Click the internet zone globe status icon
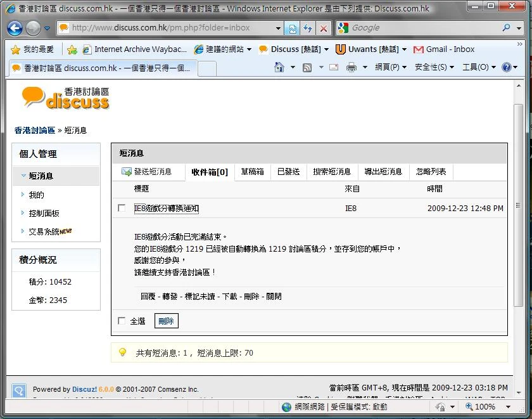The height and width of the screenshot is (419, 532). (x=286, y=407)
